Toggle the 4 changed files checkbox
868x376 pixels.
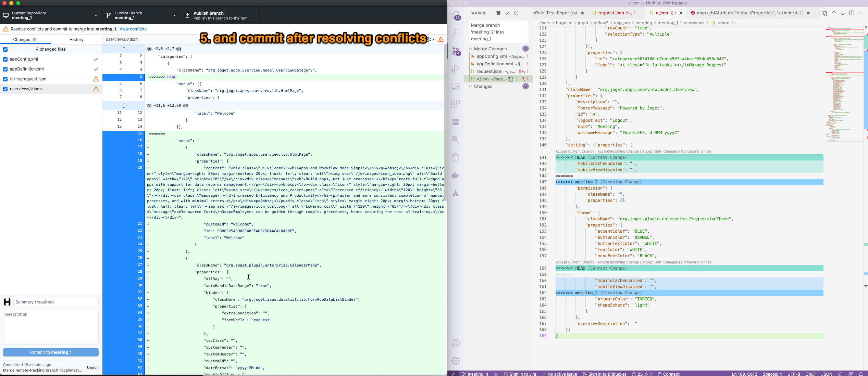point(5,49)
